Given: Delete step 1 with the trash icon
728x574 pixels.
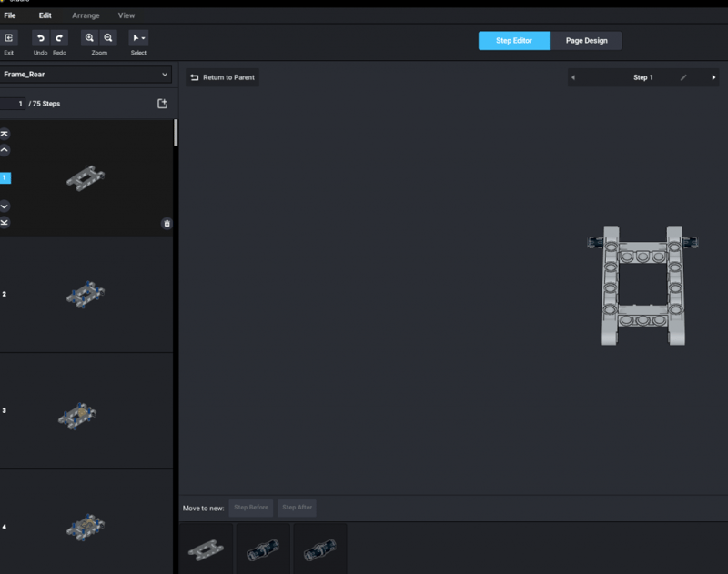Looking at the screenshot, I should (167, 223).
